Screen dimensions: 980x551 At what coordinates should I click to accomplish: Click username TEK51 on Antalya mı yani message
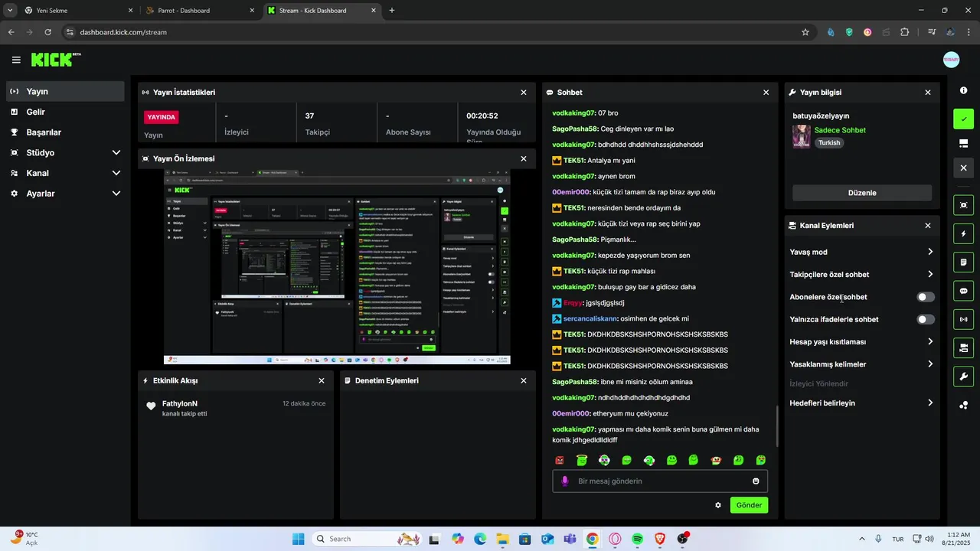pyautogui.click(x=574, y=161)
